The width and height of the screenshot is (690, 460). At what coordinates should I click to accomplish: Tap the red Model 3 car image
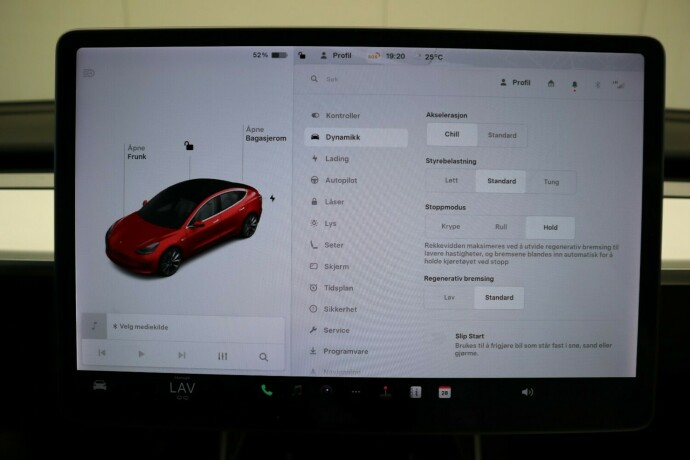pos(184,227)
